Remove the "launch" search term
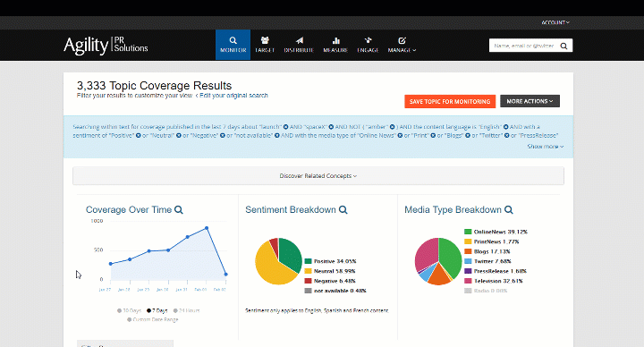The width and height of the screenshot is (644, 347). pos(285,127)
